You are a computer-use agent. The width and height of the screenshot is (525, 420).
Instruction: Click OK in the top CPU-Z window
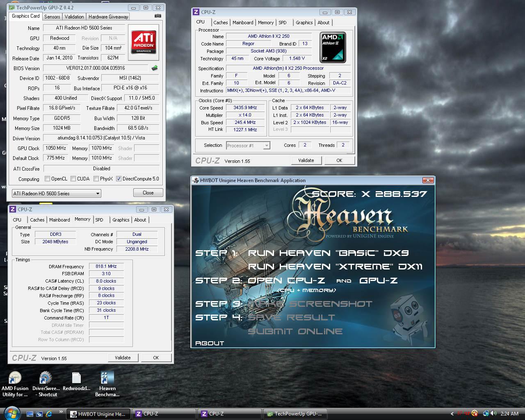[339, 160]
